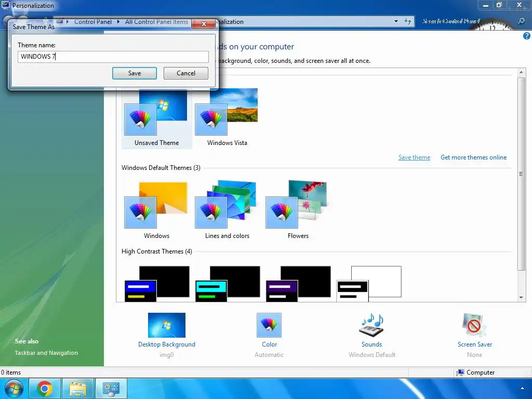Click the 'Automatic' color value text
The image size is (532, 399).
269,355
